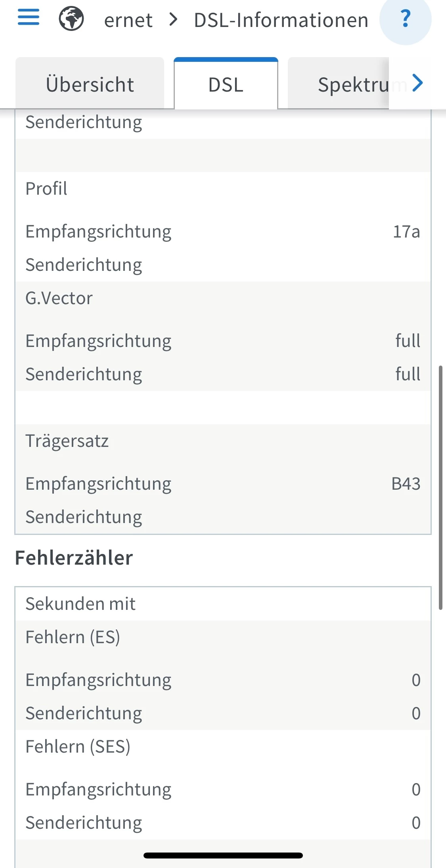Tap the globe Internet icon
This screenshot has height=868, width=446.
(x=71, y=19)
